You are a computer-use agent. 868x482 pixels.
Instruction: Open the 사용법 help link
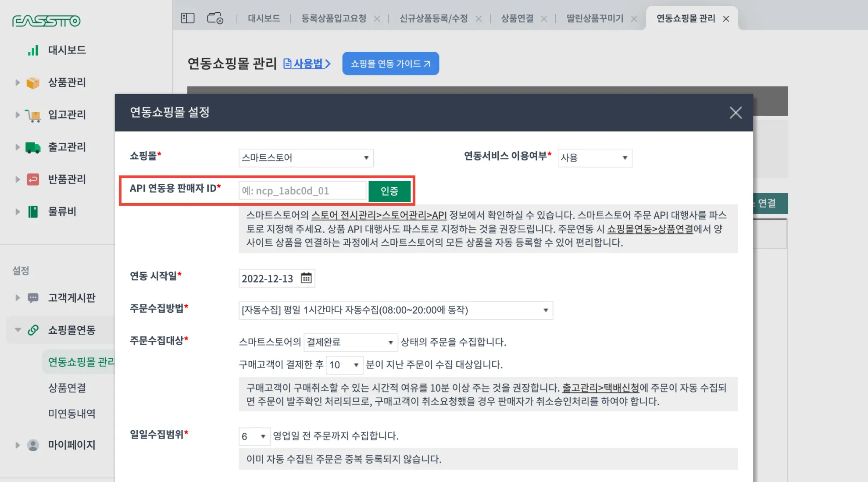307,64
